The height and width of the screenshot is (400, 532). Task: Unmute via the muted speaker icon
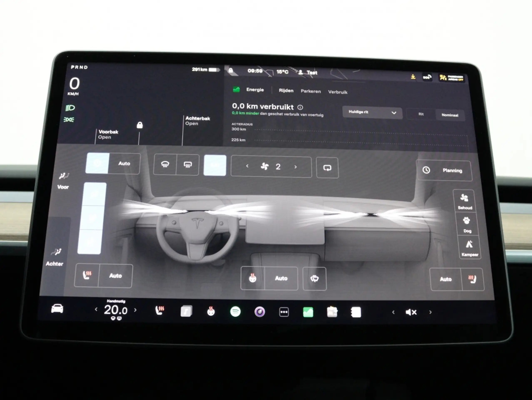(411, 312)
